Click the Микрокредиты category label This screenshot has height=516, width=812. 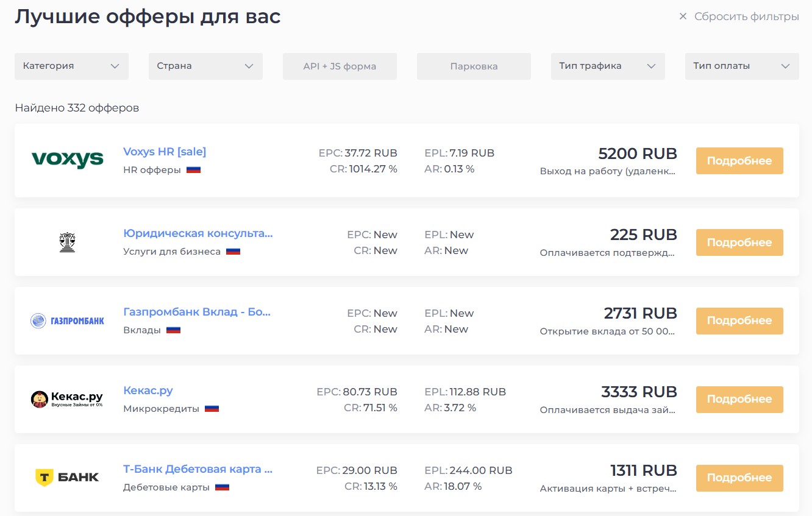click(161, 409)
